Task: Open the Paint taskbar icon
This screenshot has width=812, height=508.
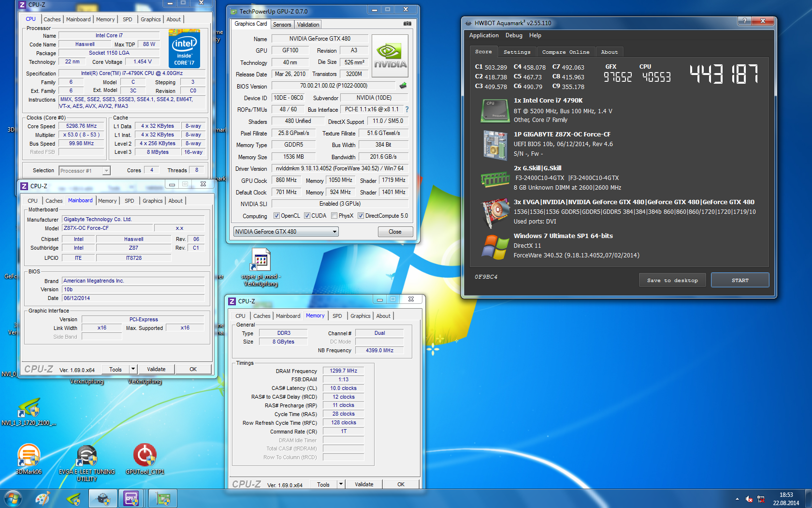Action: click(x=43, y=498)
